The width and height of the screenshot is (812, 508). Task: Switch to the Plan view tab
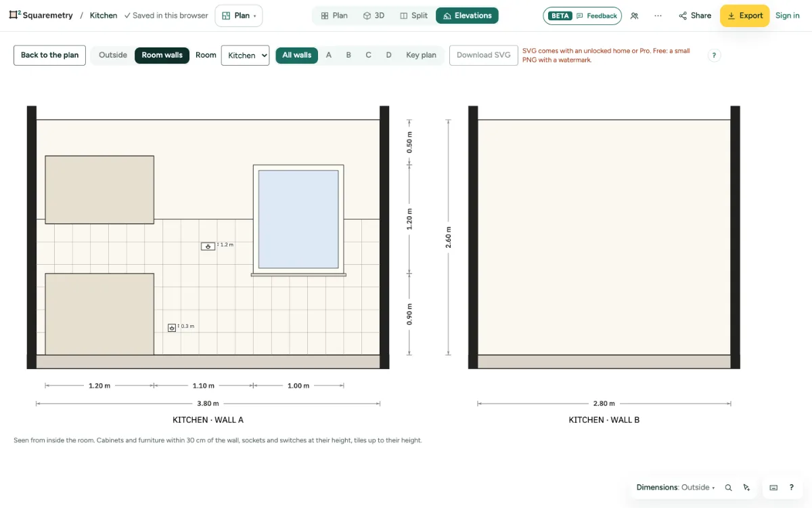[x=334, y=16]
